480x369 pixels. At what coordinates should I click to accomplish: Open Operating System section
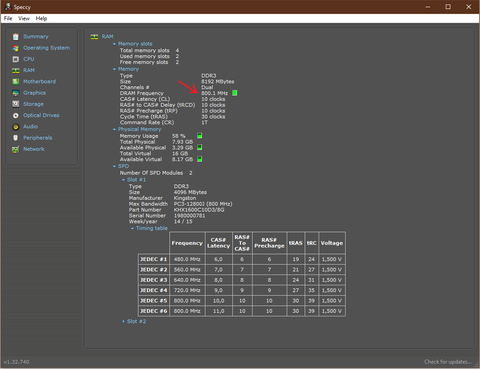[46, 48]
